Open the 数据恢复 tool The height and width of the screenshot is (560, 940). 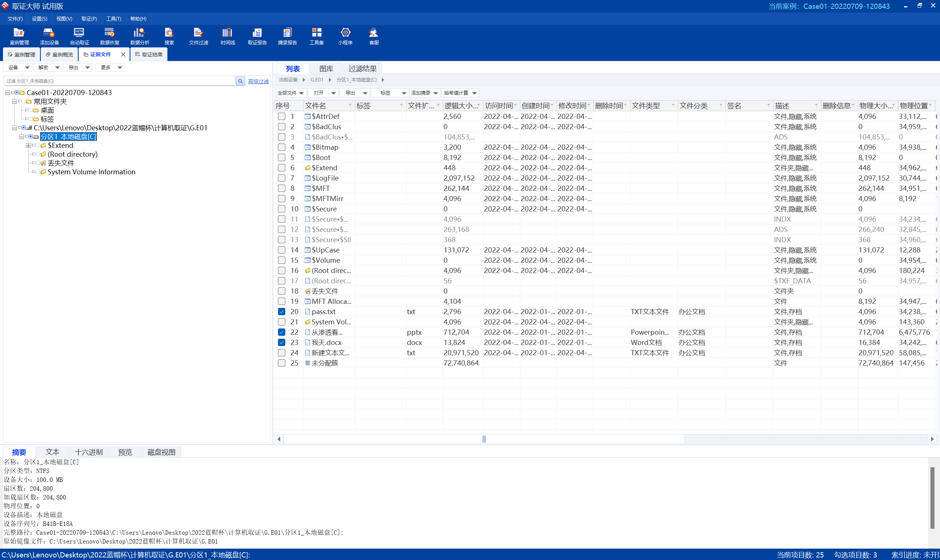point(109,36)
